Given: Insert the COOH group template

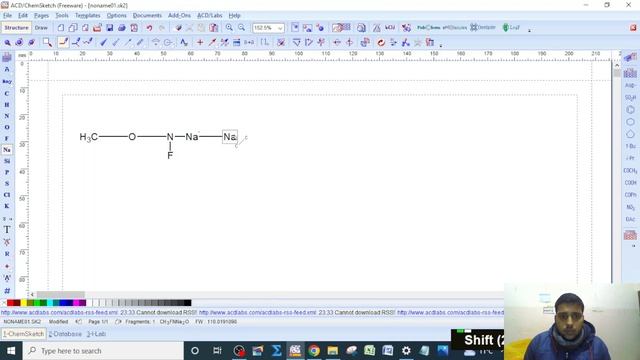Looking at the screenshot, I should [x=630, y=182].
